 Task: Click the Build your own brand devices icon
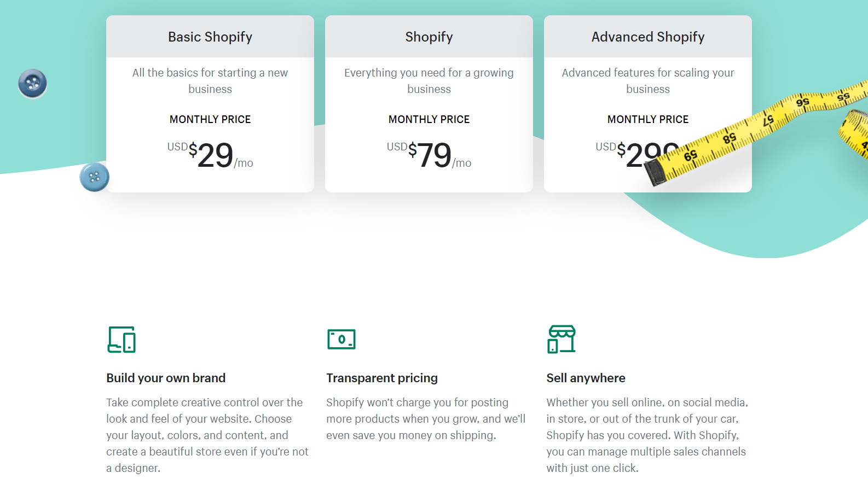(x=121, y=340)
